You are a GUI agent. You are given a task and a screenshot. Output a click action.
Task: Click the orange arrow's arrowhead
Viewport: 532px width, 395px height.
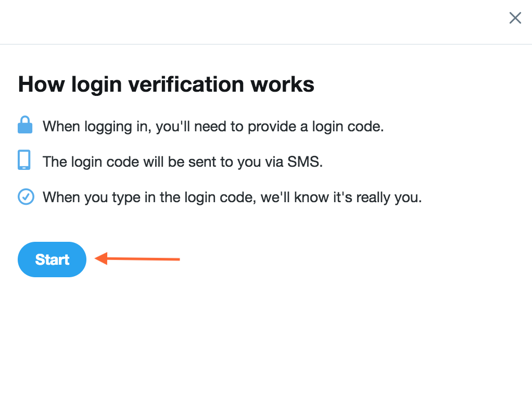coord(101,258)
